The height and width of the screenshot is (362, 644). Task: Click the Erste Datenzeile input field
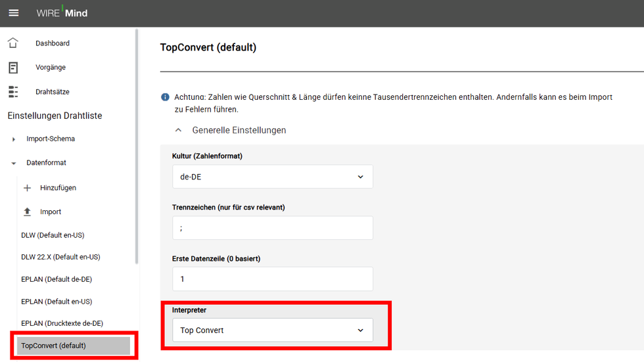(x=272, y=279)
